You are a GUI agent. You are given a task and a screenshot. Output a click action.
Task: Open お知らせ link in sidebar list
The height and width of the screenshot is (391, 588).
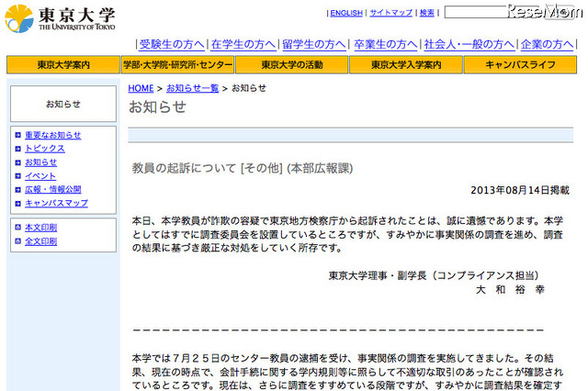tap(40, 162)
